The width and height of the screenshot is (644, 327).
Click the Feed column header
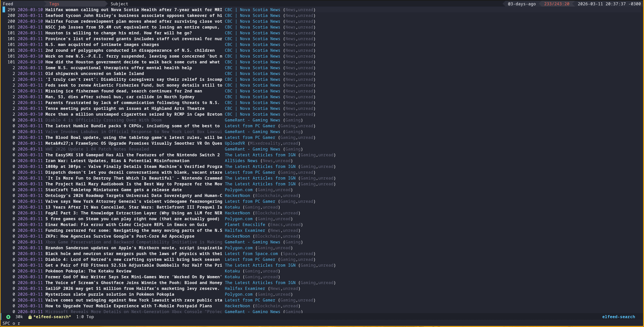[8, 4]
